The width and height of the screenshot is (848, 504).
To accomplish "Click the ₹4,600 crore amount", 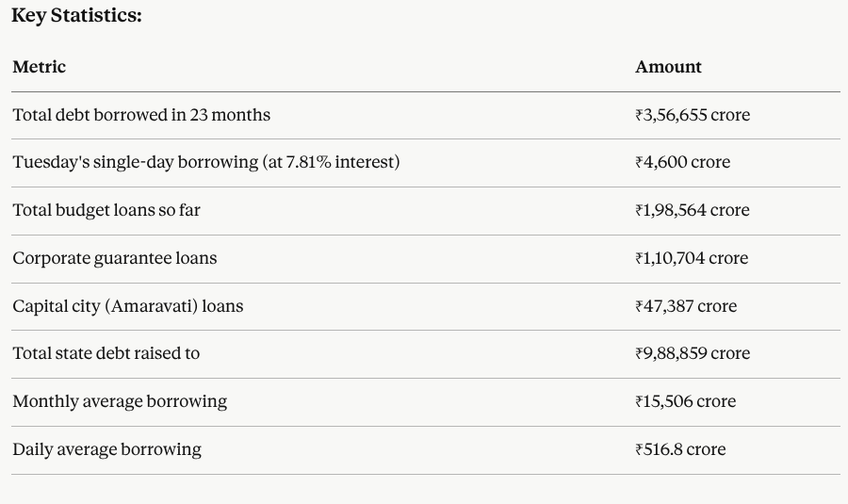I will click(x=682, y=162).
